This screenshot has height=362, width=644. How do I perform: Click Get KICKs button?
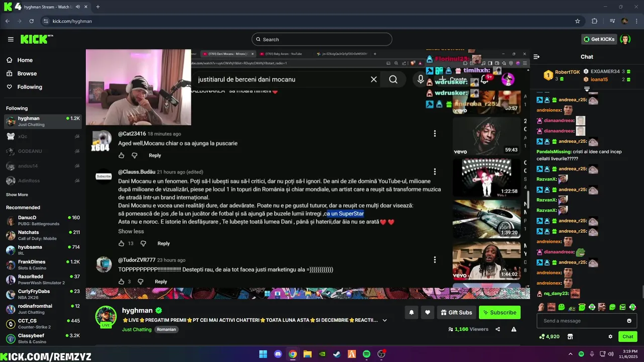coord(599,39)
